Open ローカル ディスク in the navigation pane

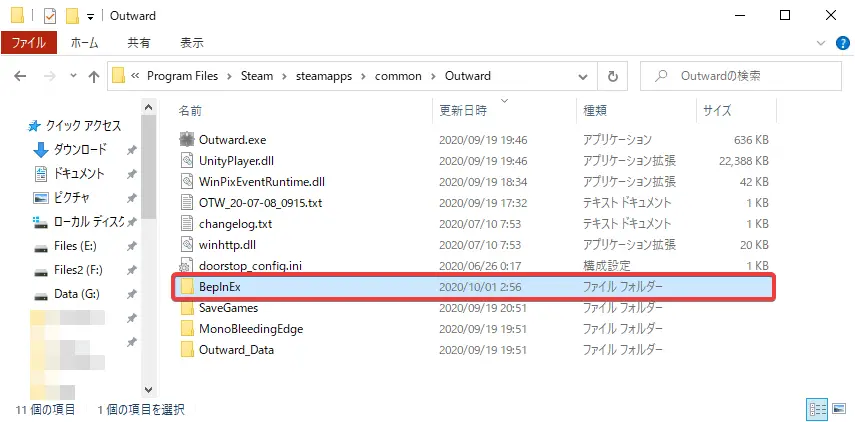(89, 222)
